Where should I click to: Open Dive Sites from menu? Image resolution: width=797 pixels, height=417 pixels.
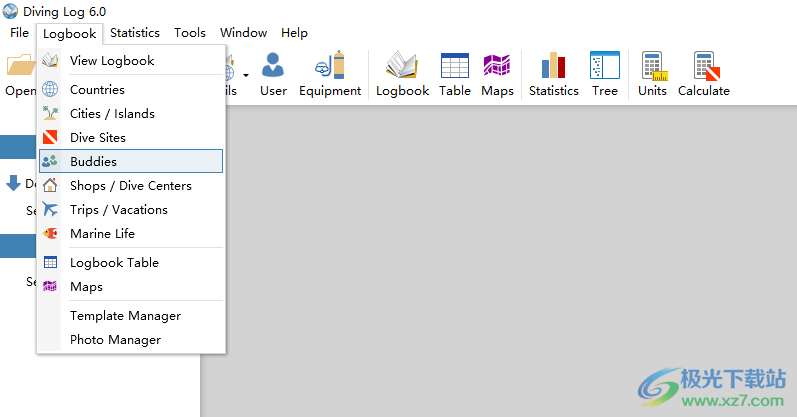(131, 137)
